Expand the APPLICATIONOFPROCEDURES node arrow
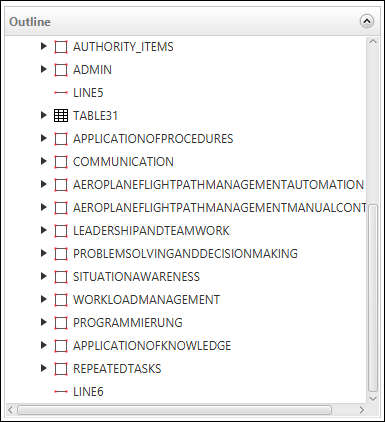385x422 pixels. (x=43, y=138)
